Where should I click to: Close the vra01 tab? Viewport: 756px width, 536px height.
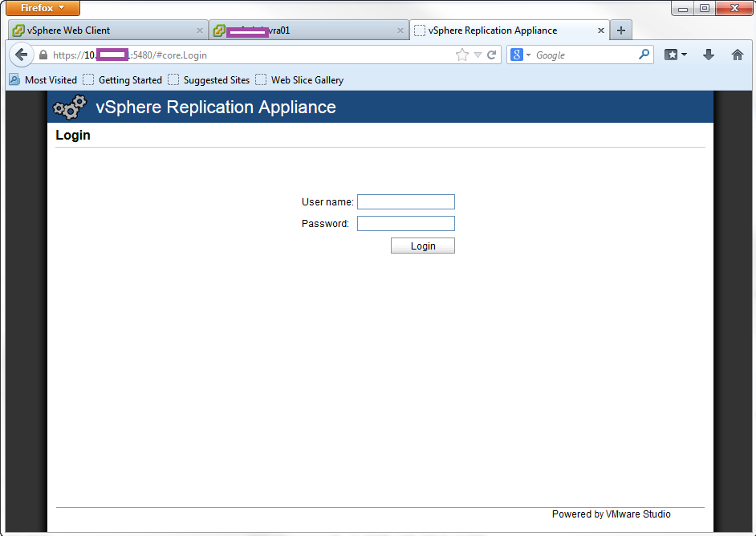400,30
